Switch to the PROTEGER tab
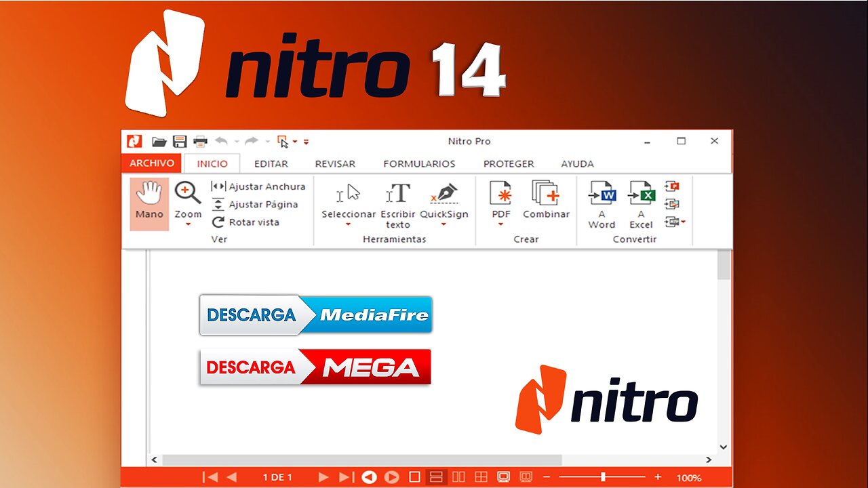This screenshot has height=488, width=868. [509, 163]
